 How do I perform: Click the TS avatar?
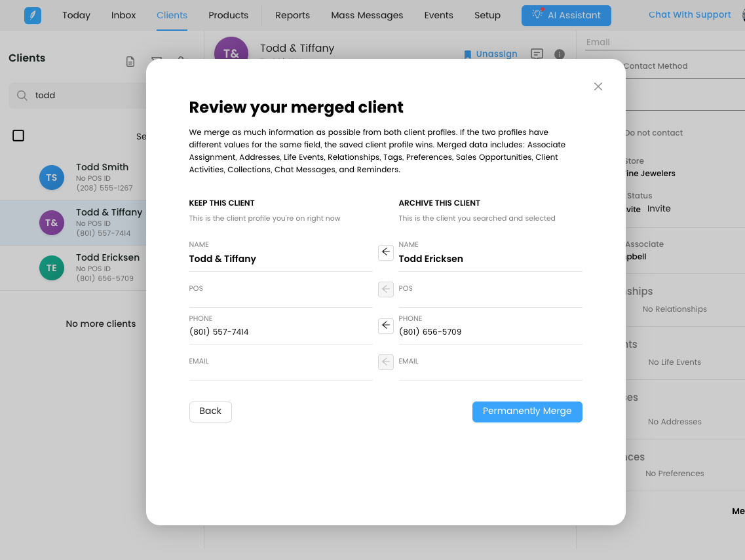51,177
